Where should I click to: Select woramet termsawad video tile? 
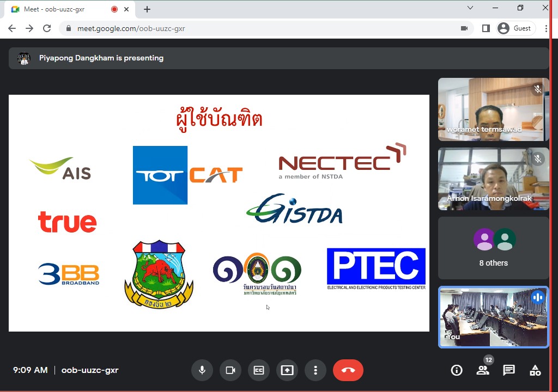[x=493, y=109]
